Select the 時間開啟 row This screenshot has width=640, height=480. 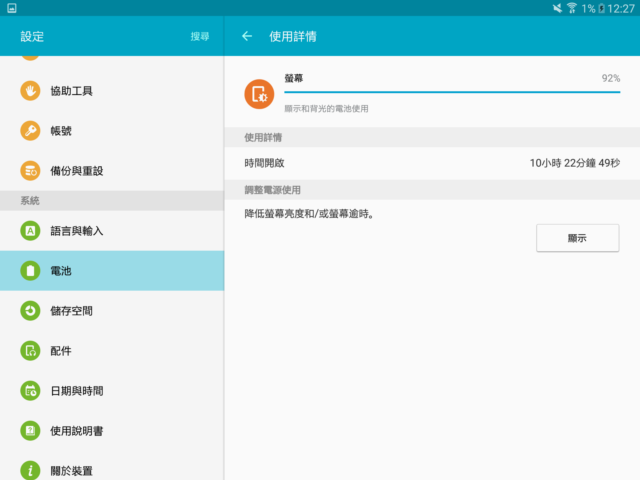click(432, 163)
